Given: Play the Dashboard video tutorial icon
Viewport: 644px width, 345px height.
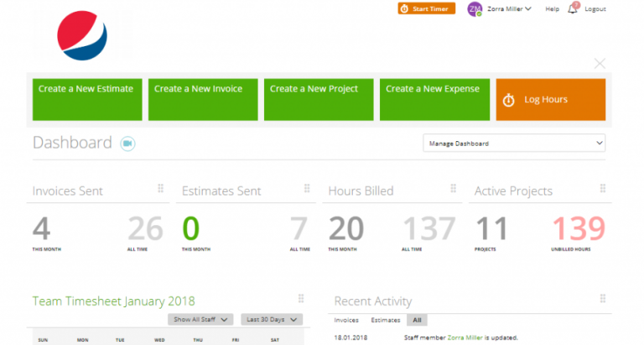Looking at the screenshot, I should (127, 144).
